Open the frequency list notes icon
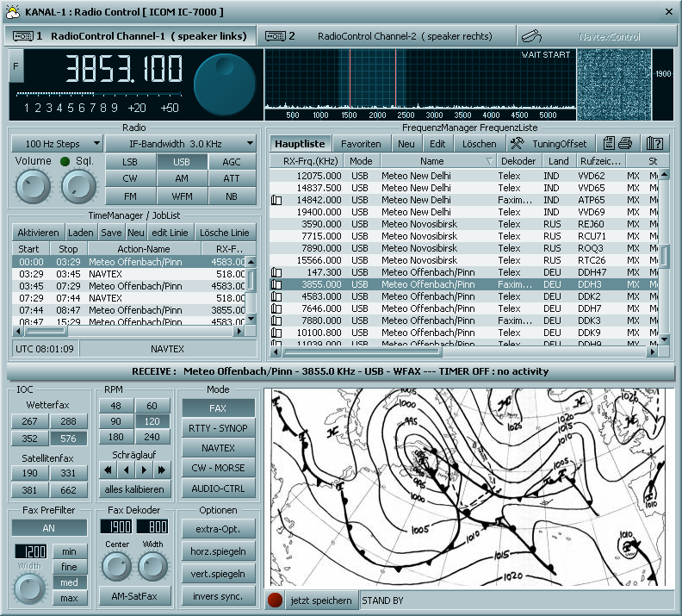 tap(609, 144)
